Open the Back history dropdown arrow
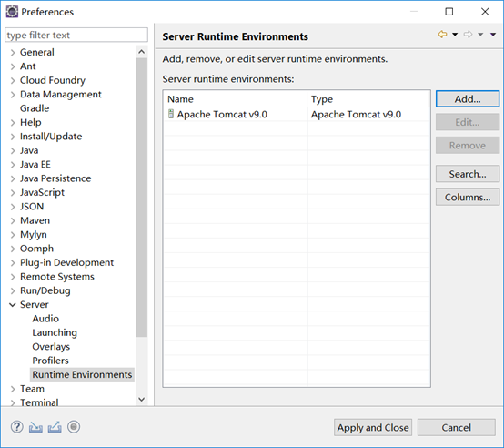Image resolution: width=504 pixels, height=448 pixels. [455, 34]
